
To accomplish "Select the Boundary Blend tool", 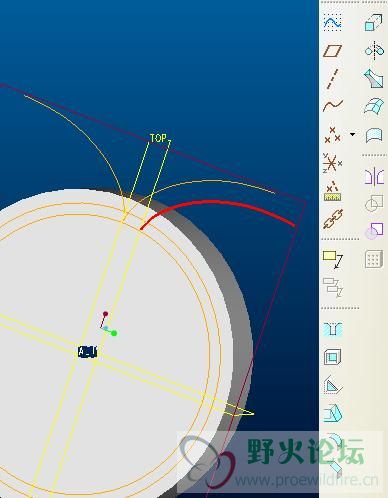I will click(374, 106).
